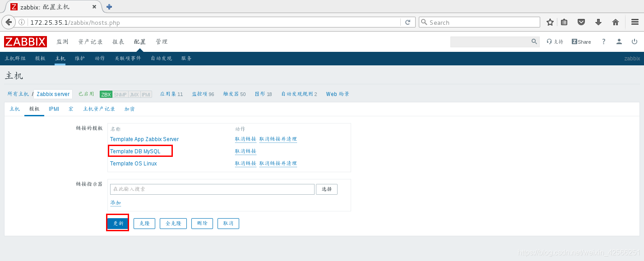This screenshot has width=644, height=261.
Task: Click template search input field
Action: point(212,189)
